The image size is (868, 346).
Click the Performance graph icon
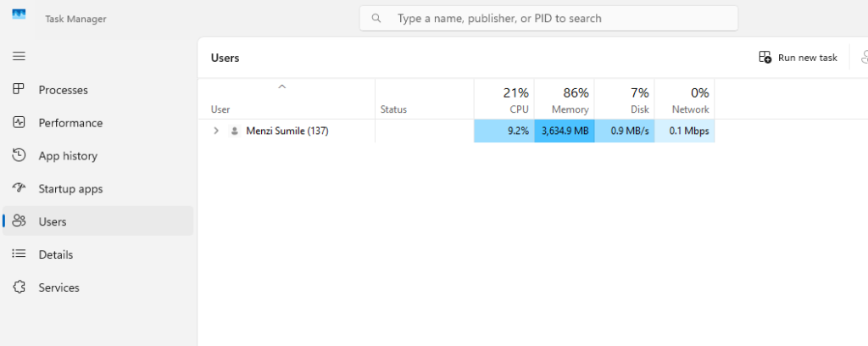pyautogui.click(x=19, y=123)
